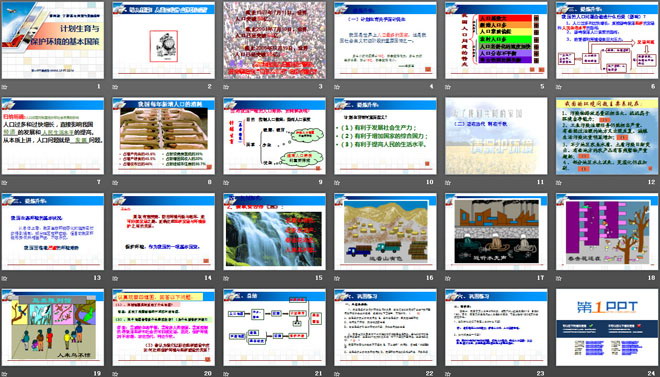Select slide 21 thumbnail with summary flowchart
Screen dimensions: 660x377
tap(274, 327)
